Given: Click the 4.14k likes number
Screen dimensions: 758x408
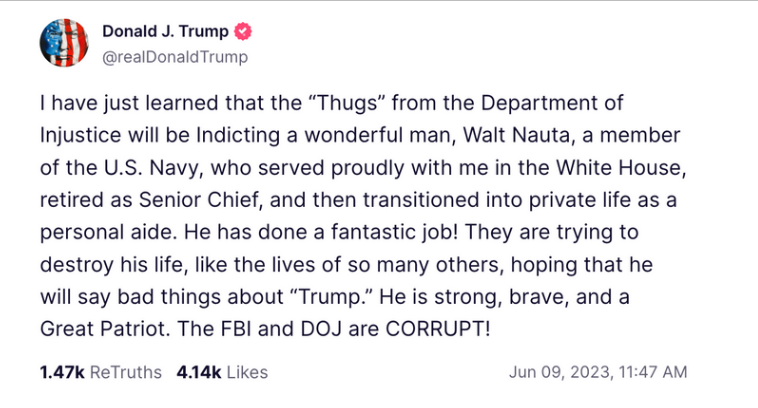Looking at the screenshot, I should coord(199,372).
